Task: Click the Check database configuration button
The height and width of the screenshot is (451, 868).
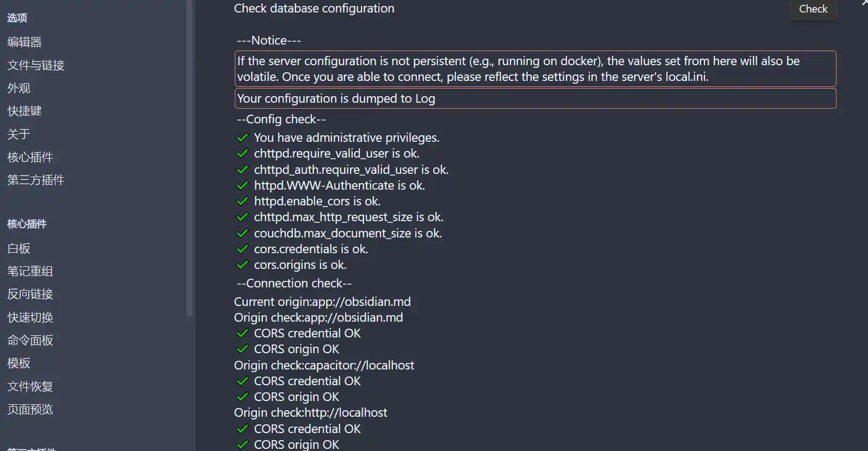Action: tap(813, 9)
